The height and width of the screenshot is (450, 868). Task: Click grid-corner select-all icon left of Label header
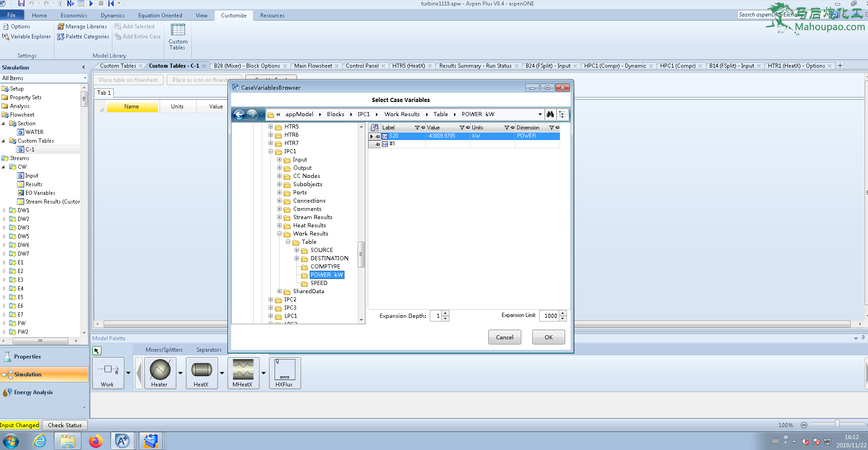click(x=375, y=128)
